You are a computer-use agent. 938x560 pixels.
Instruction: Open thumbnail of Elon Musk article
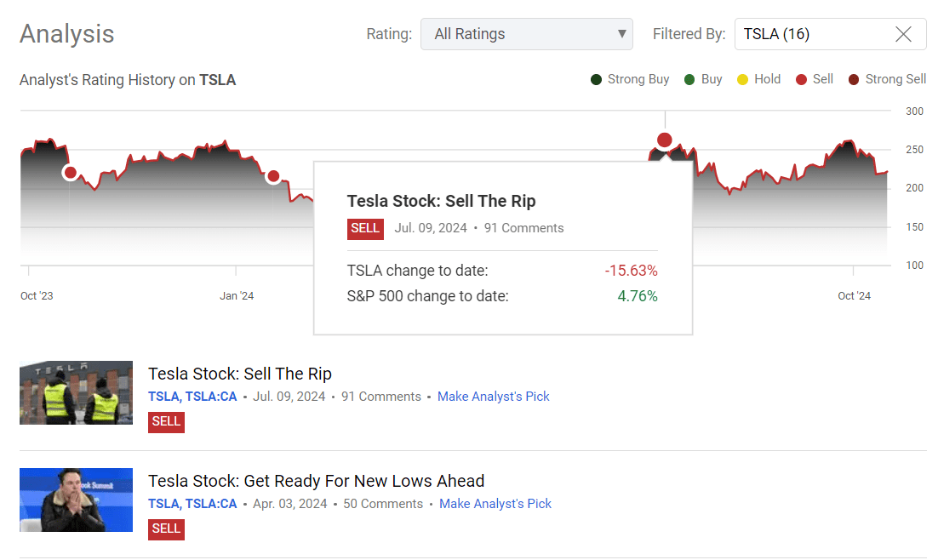(x=76, y=500)
